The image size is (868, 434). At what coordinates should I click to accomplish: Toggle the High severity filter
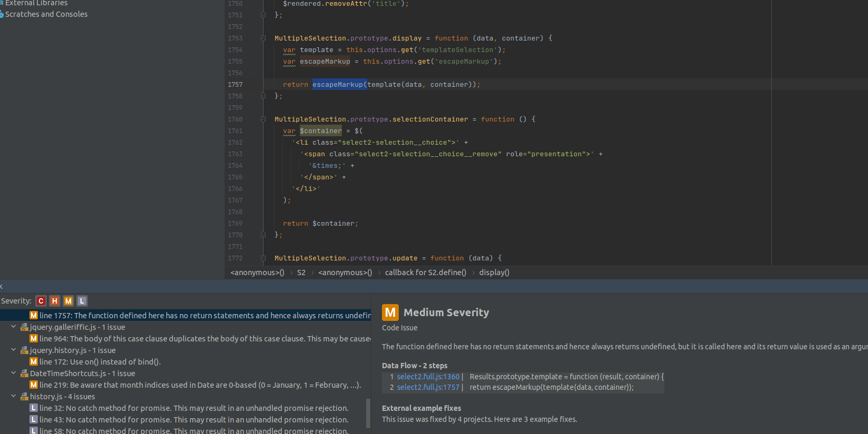point(55,301)
